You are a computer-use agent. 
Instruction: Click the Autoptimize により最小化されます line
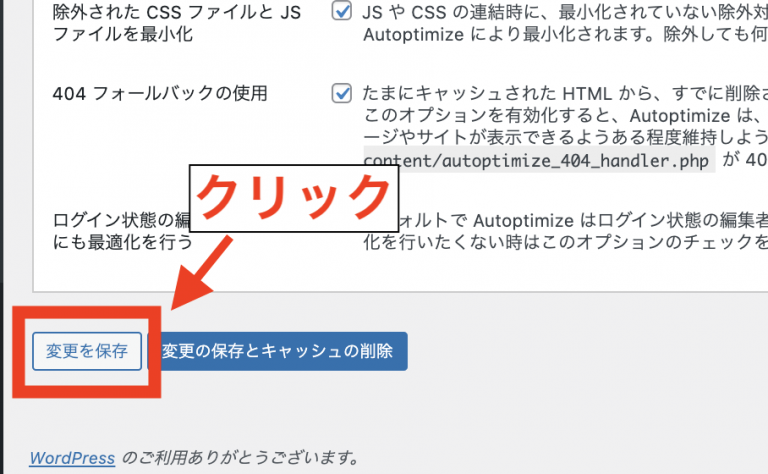(565, 34)
